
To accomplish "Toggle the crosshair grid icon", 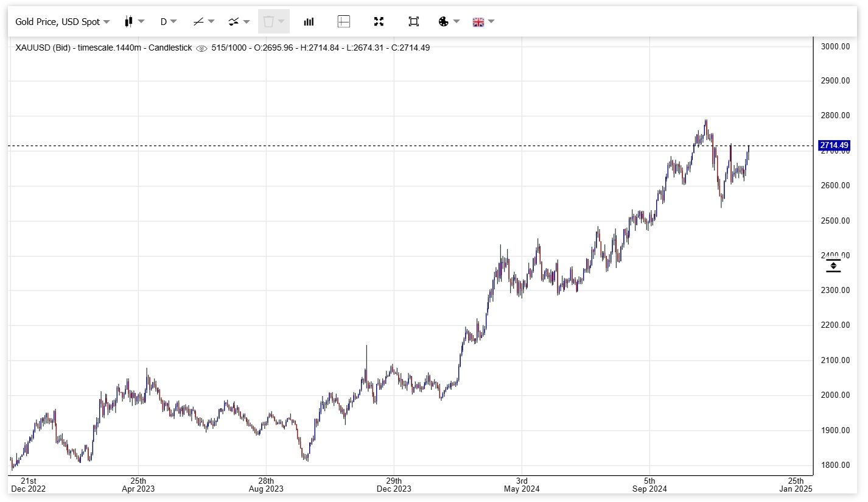I will tap(343, 22).
